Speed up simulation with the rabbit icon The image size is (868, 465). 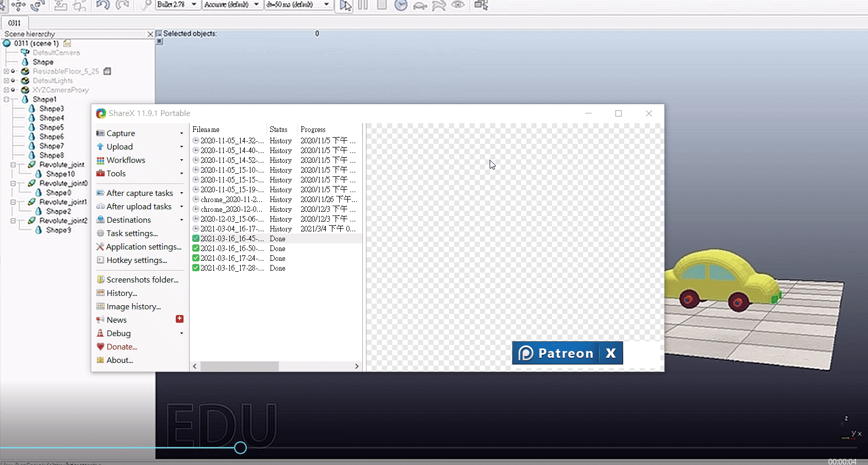pyautogui.click(x=439, y=6)
